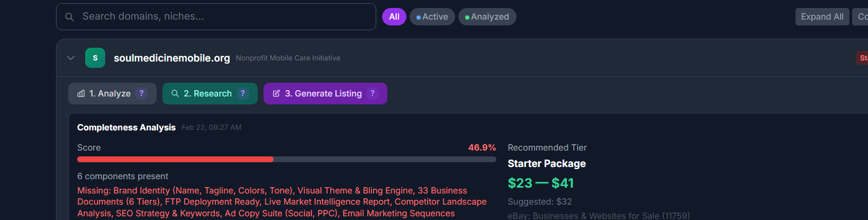Open the help tooltip beside 1. Analyze
Screen dimensions: 868x220
tap(141, 94)
